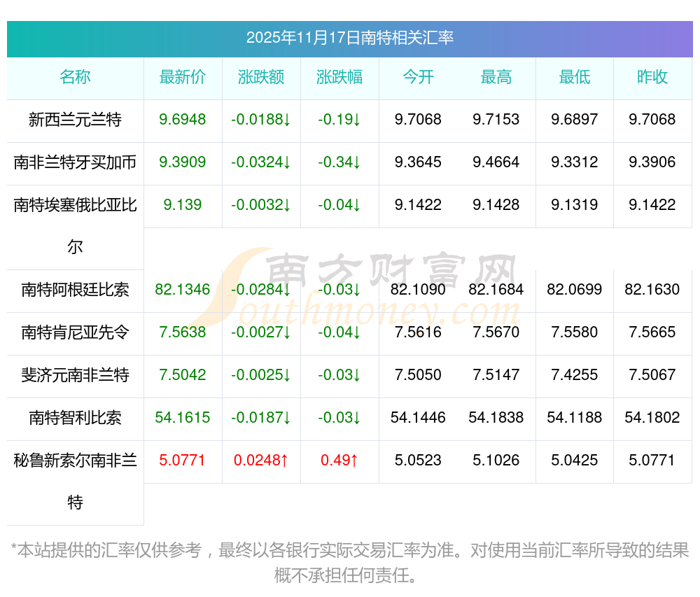This screenshot has height=597, width=700.
Task: Select the low value 9.1319
Action: [575, 205]
